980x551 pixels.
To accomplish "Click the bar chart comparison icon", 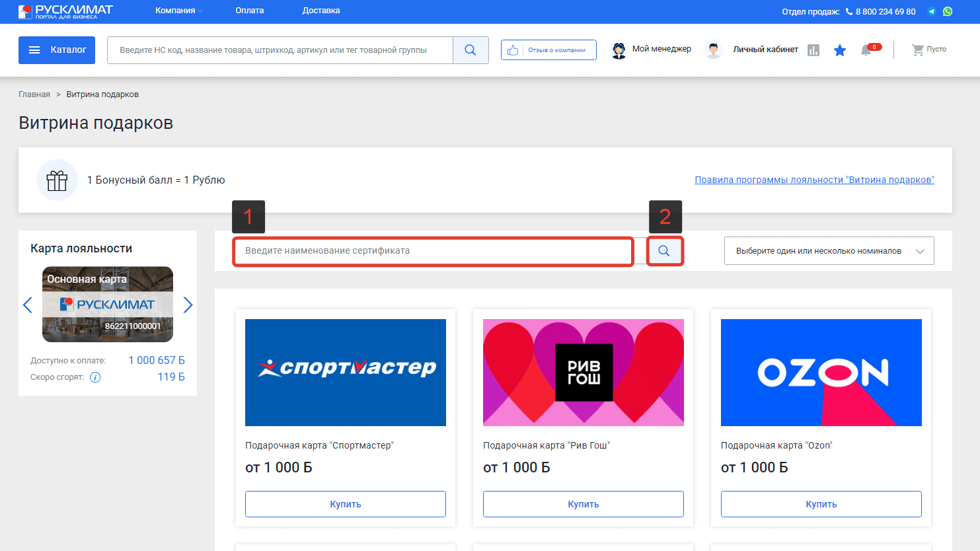I will (x=813, y=50).
